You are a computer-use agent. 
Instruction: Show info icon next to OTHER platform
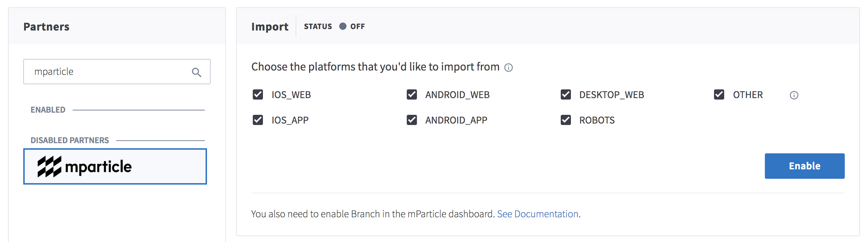(794, 95)
